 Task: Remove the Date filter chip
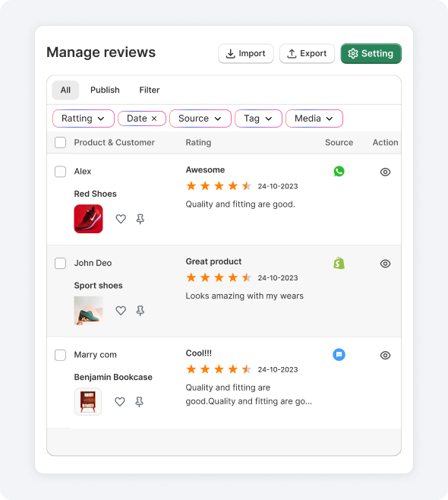154,119
